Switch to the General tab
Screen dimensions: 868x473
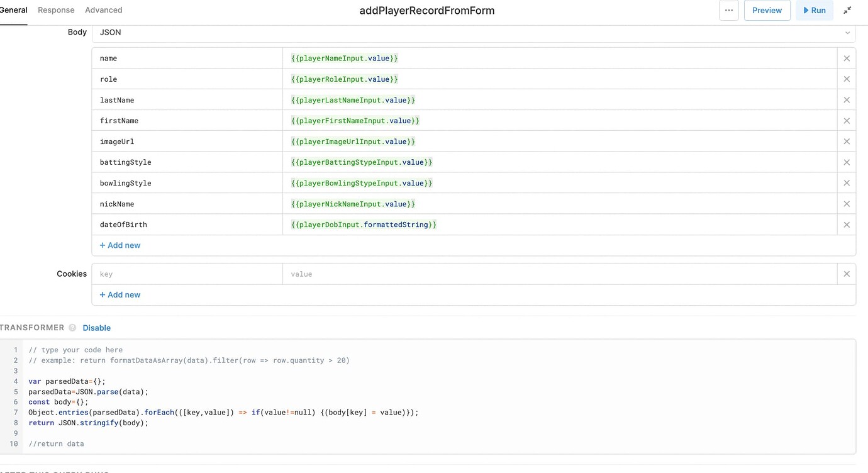(13, 10)
